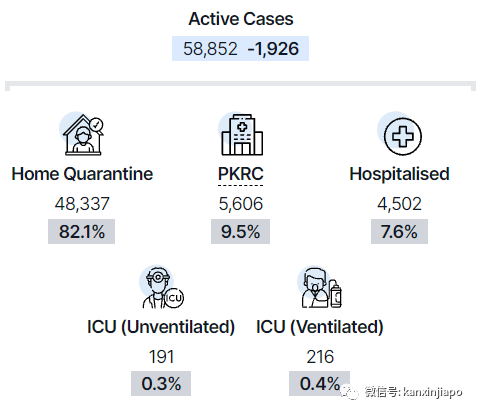477x413 pixels.
Task: Click the 0.3% percentage badge
Action: click(161, 383)
